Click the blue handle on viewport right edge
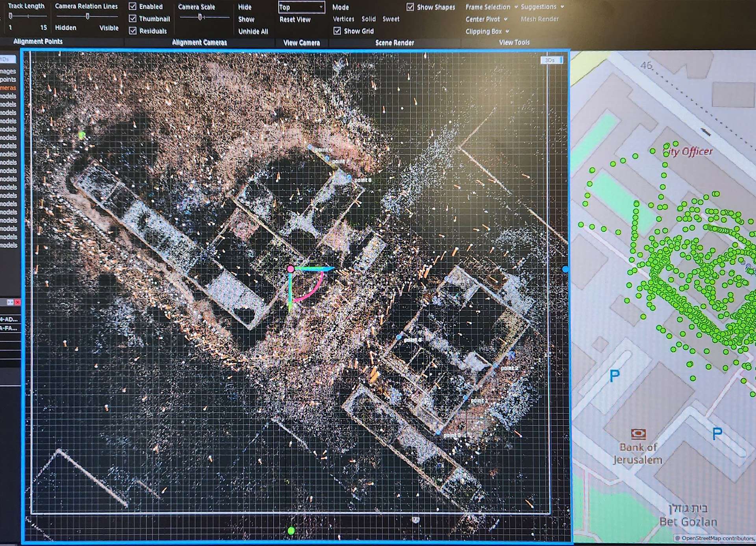This screenshot has width=756, height=546. pyautogui.click(x=565, y=269)
